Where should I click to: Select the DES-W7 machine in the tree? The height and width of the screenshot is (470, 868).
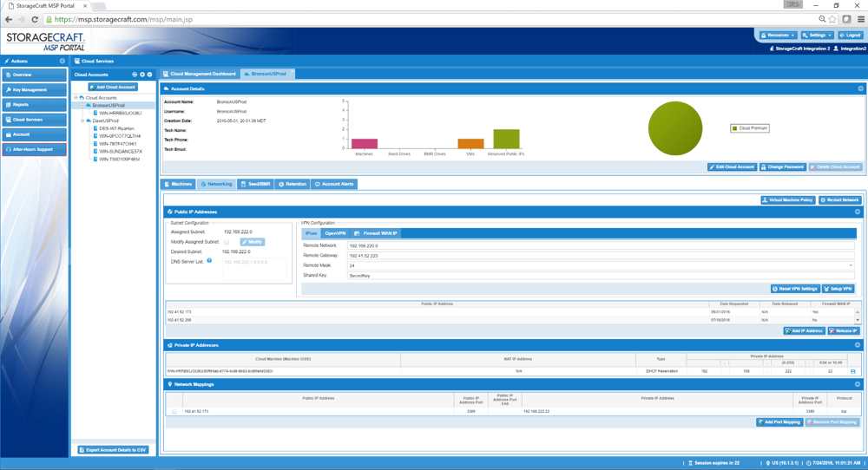pyautogui.click(x=116, y=128)
